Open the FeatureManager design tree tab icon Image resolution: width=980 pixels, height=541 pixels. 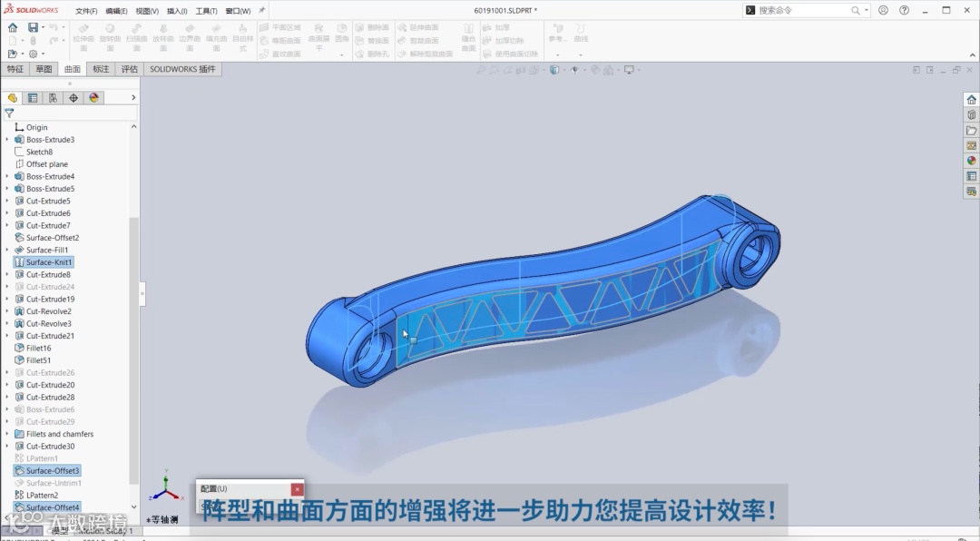point(12,97)
